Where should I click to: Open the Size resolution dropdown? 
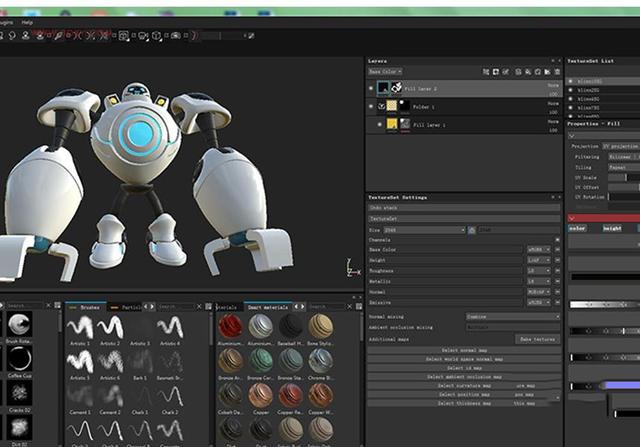[424, 230]
